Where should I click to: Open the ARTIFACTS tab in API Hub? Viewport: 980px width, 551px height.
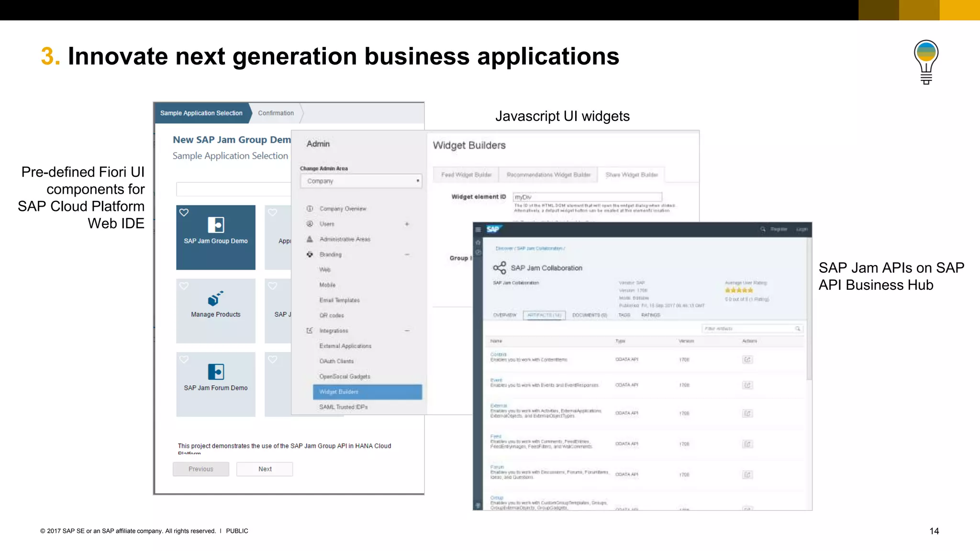[x=545, y=315]
